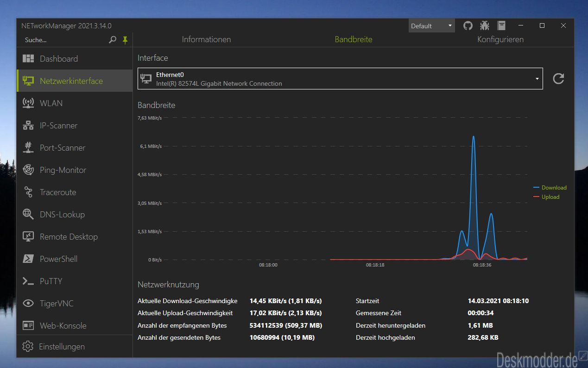Open the GitHub icon in title bar
Viewport: 588px width, 368px height.
468,25
